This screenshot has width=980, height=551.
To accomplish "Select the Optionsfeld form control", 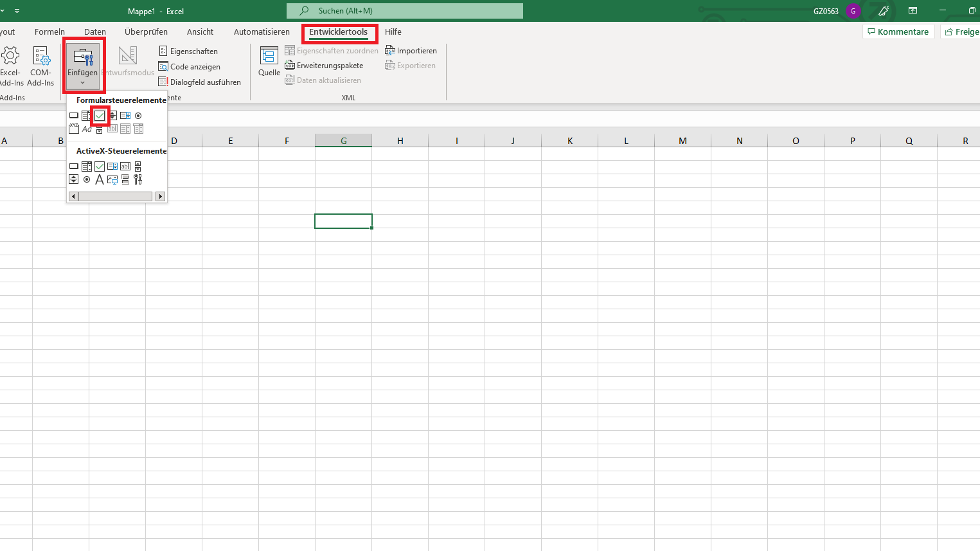I will 138,116.
